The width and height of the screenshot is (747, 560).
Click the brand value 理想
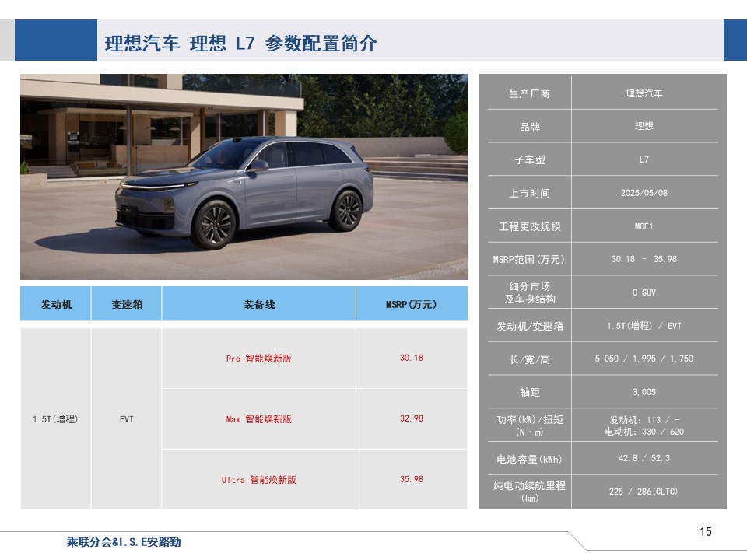(x=644, y=126)
